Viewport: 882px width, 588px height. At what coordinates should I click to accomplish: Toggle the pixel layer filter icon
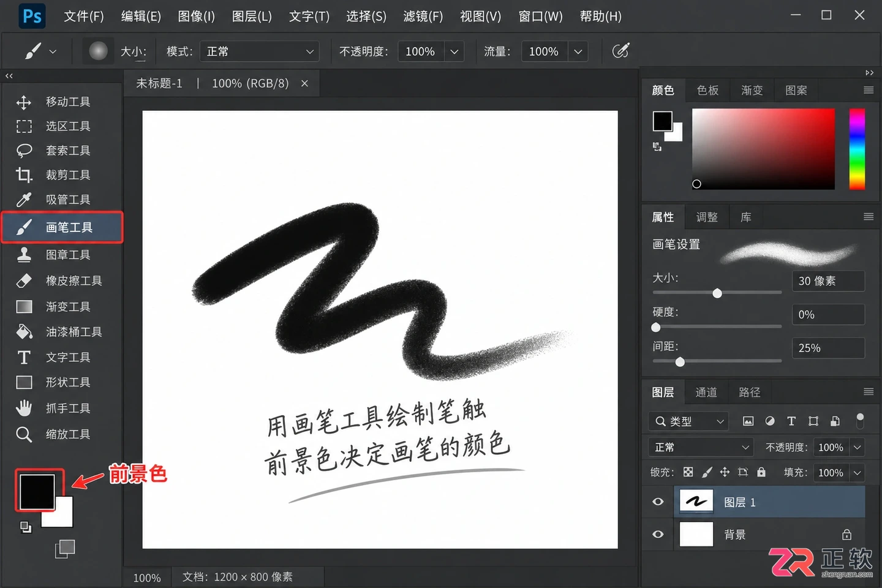click(x=748, y=421)
